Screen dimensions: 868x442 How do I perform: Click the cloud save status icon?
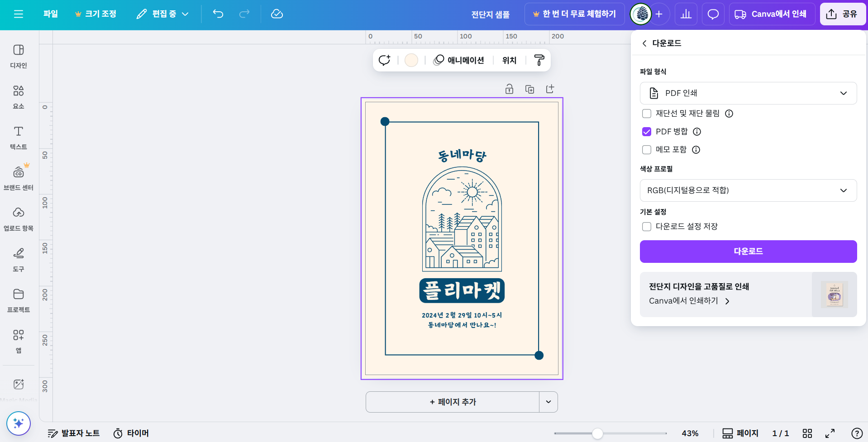[x=277, y=14]
